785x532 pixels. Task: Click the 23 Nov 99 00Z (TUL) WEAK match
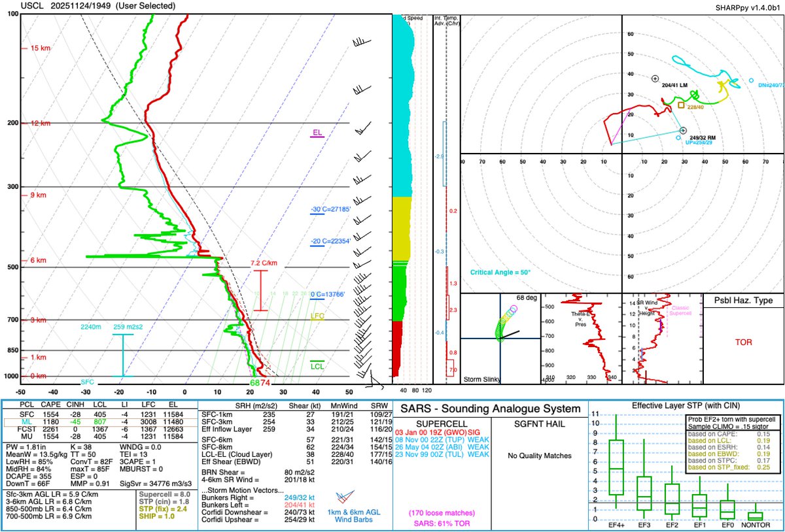(442, 454)
